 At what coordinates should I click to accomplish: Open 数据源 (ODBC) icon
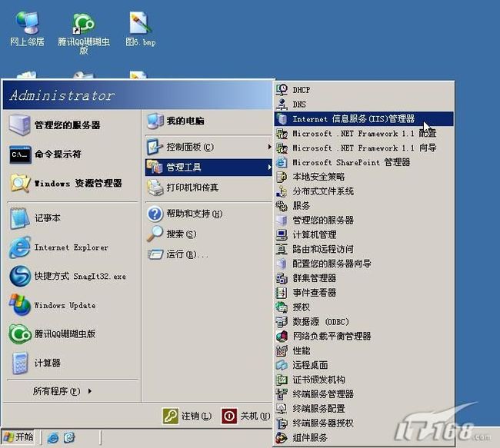[282, 321]
